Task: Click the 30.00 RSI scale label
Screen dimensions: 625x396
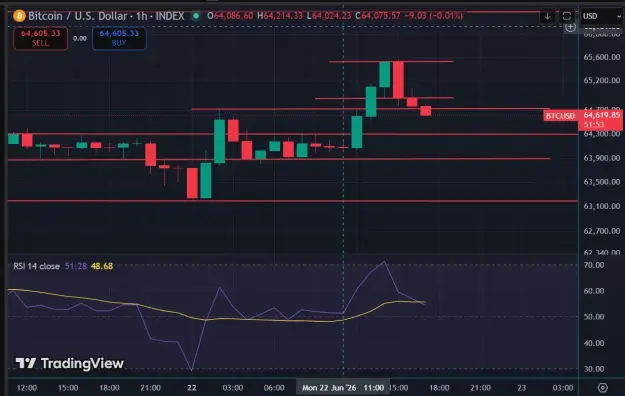Action: click(594, 369)
